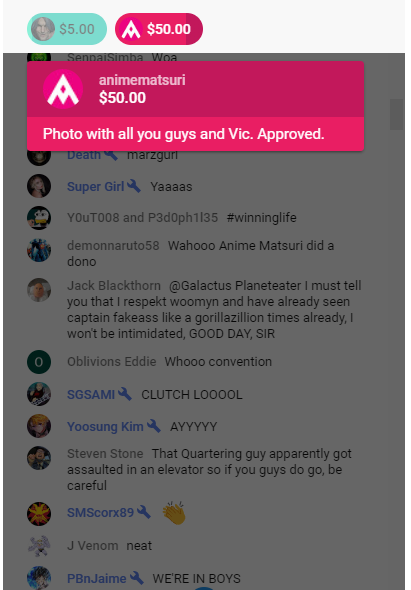The width and height of the screenshot is (411, 590).
Task: Click J Venom's avatar image
Action: (39, 546)
